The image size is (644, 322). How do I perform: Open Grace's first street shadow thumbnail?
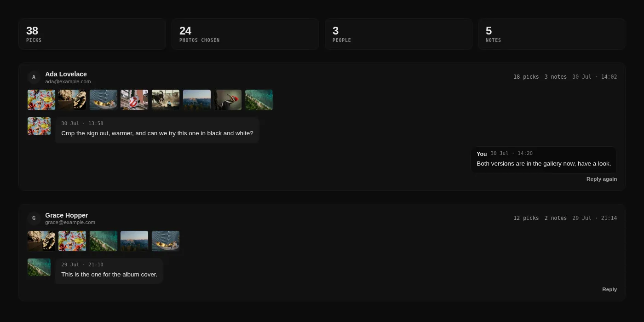coord(41,241)
